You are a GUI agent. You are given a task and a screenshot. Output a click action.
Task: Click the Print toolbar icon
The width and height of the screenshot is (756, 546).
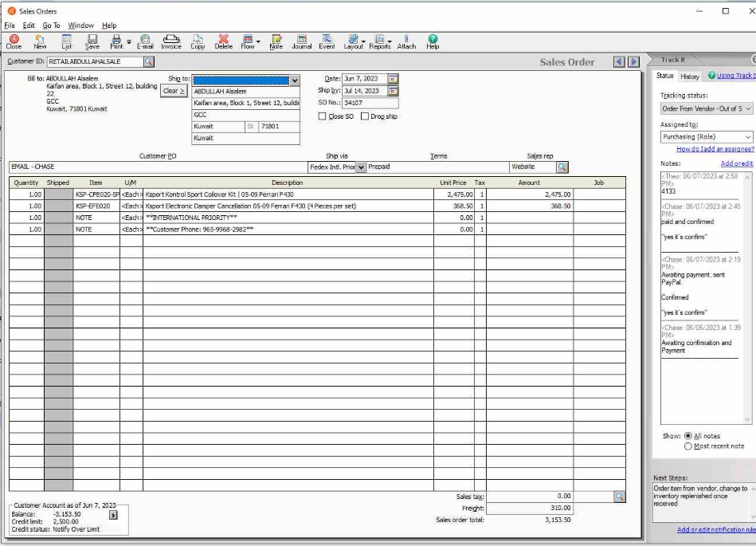click(x=116, y=42)
